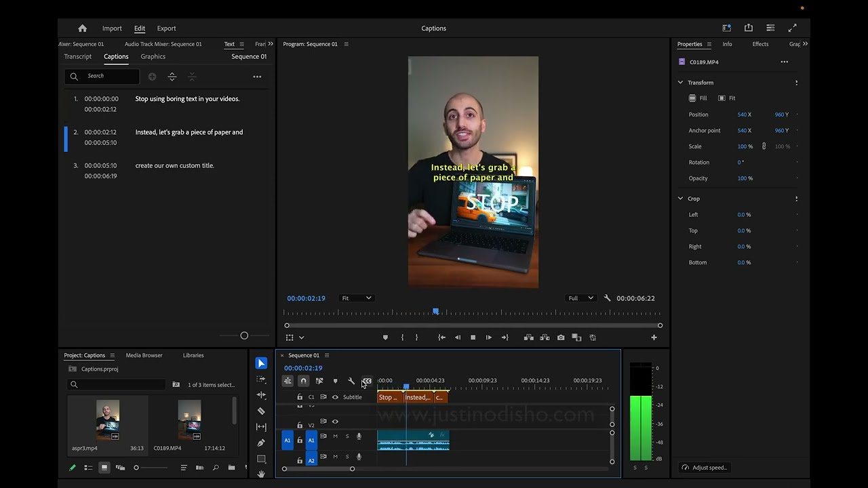The height and width of the screenshot is (488, 868).
Task: Click Adjust speed button
Action: point(705,468)
